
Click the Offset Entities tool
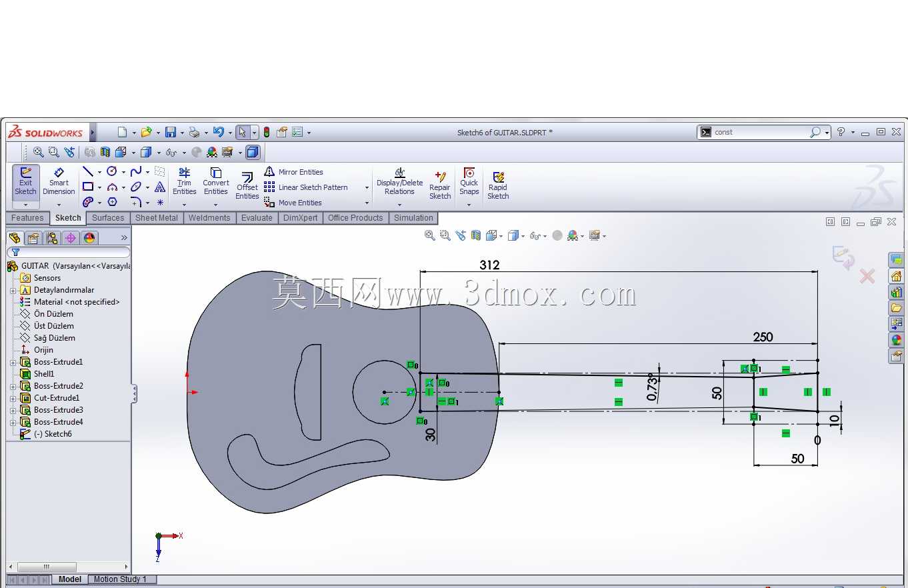(x=247, y=185)
